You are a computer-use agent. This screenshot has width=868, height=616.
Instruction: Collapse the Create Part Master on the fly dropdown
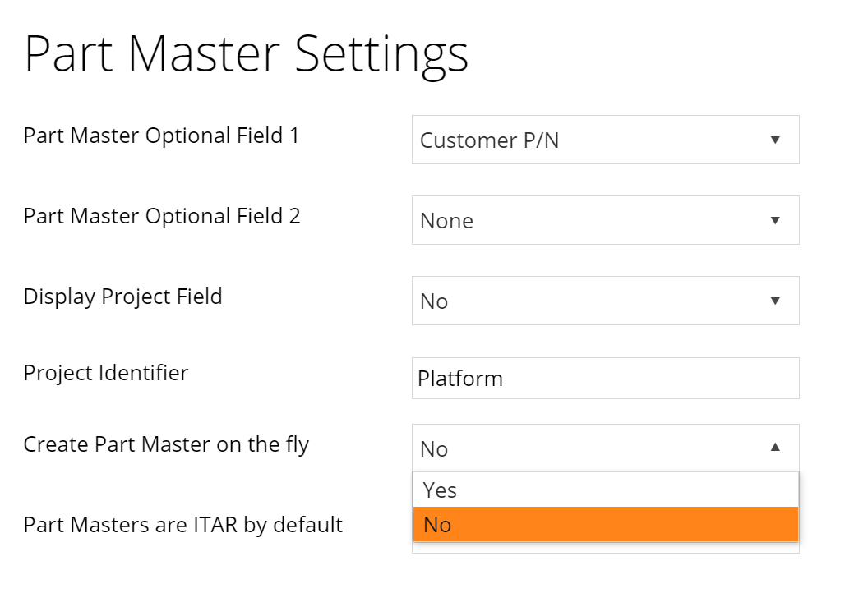605,448
